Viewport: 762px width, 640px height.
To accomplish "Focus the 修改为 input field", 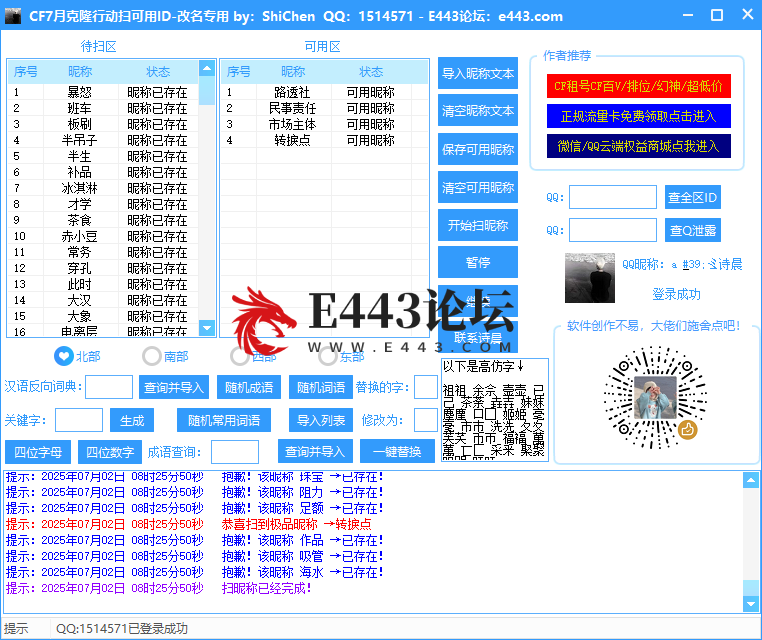I will click(426, 420).
